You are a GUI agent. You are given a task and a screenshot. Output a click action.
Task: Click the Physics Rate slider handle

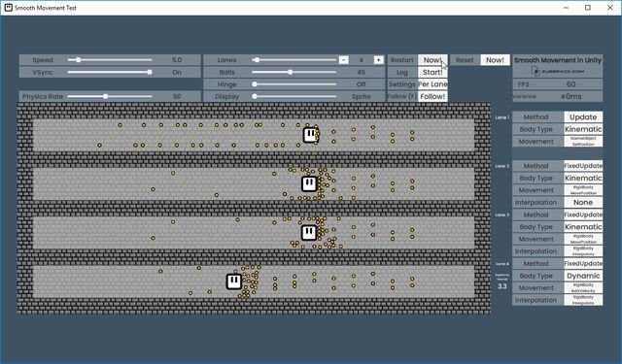tap(106, 96)
